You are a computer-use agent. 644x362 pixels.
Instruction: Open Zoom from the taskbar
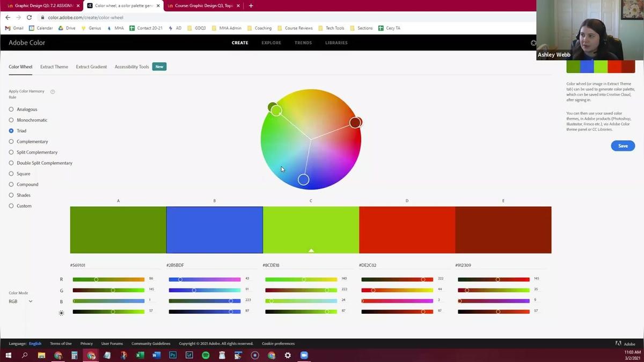click(304, 355)
